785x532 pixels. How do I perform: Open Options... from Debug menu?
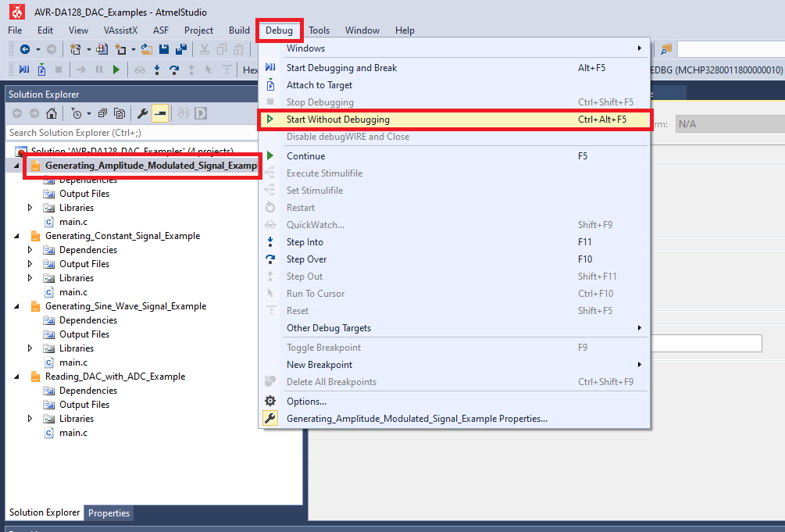pyautogui.click(x=454, y=402)
